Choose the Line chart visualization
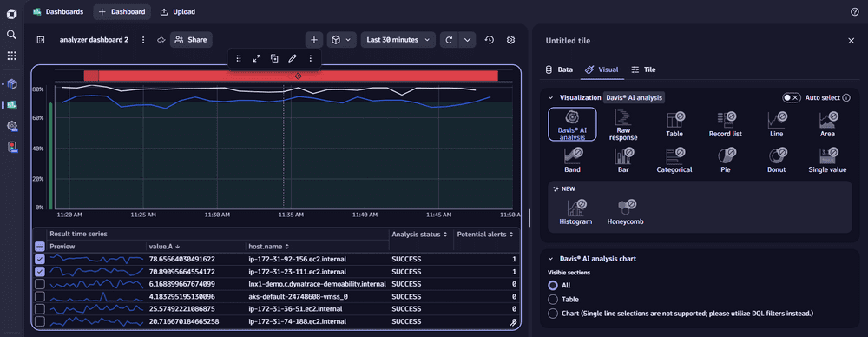This screenshot has height=337, width=868. [x=776, y=124]
